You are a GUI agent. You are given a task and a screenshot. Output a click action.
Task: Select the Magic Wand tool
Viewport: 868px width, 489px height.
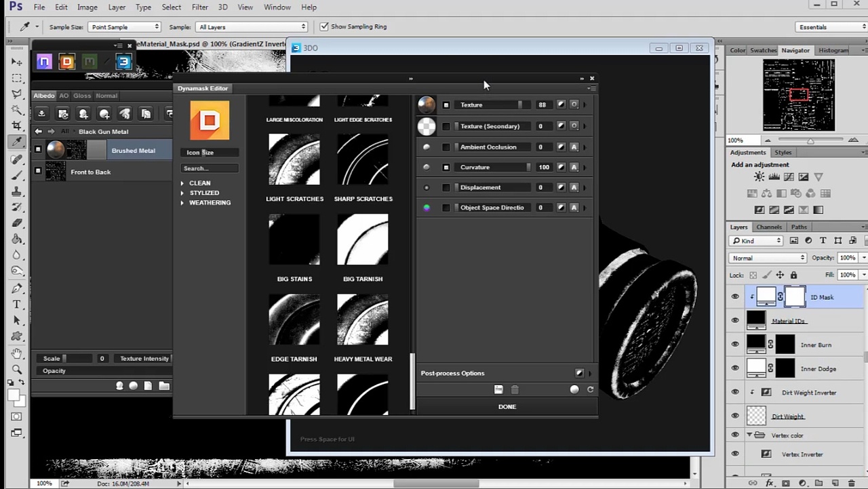coord(17,110)
